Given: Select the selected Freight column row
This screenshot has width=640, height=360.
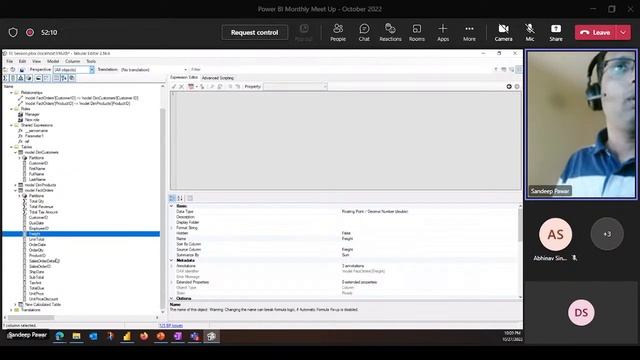Looking at the screenshot, I should pos(81,234).
